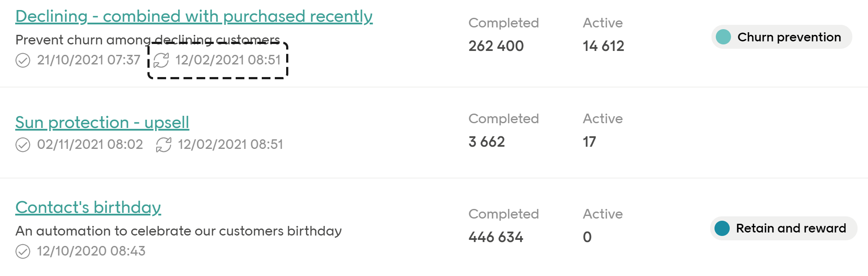Select the Churn prevention tag pill
Screen dimensions: 868x276
[781, 37]
